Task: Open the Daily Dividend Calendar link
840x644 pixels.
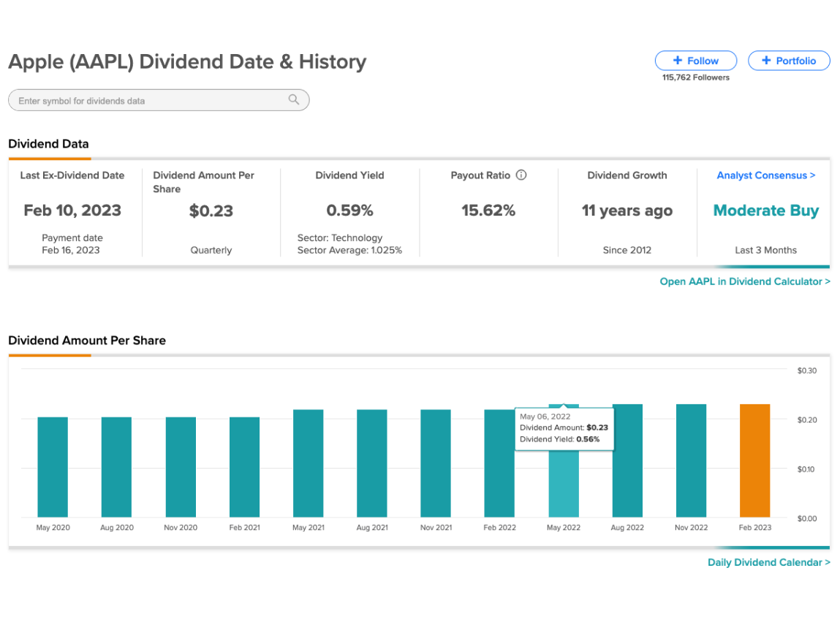Action: 769,562
